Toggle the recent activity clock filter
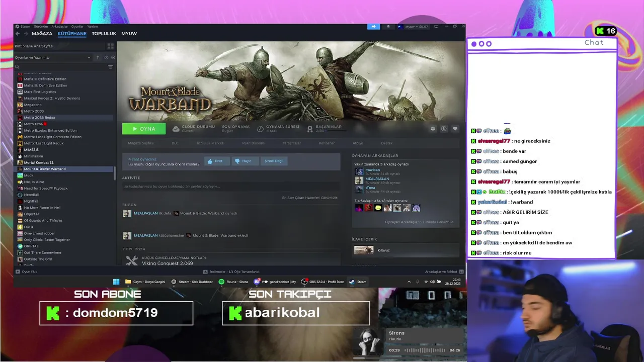 coord(106,57)
